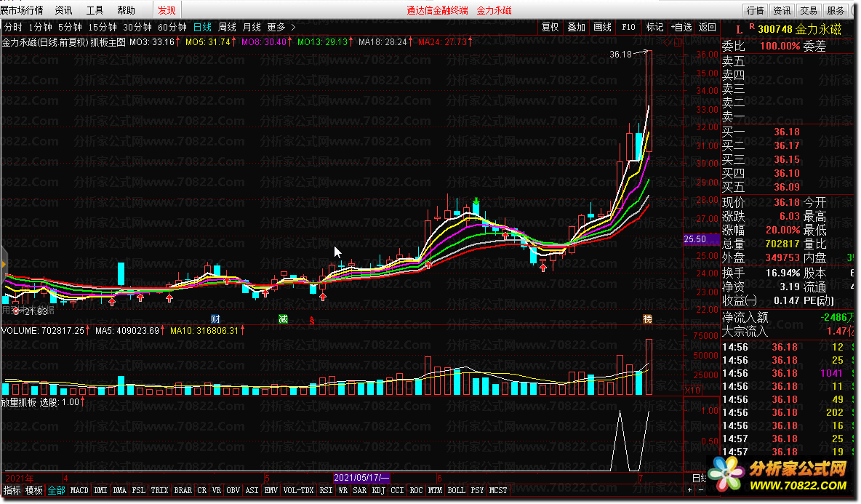The image size is (861, 504).
Task: Open the 帮助 menu
Action: point(127,10)
